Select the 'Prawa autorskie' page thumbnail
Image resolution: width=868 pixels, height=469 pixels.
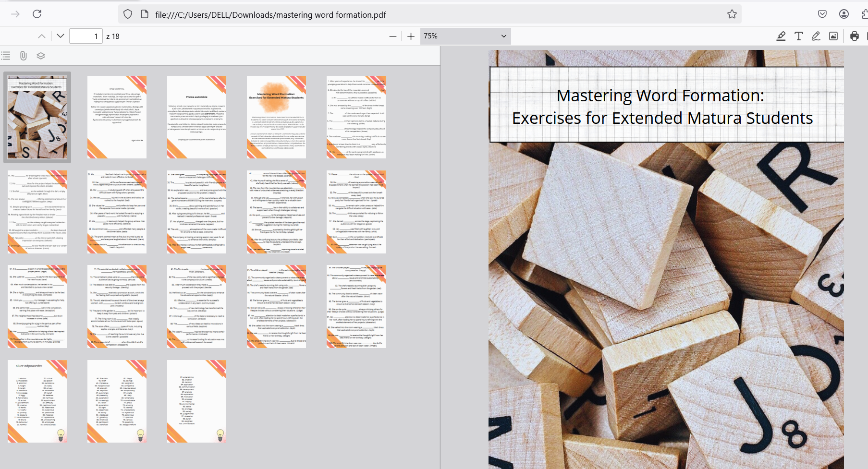[x=196, y=117]
